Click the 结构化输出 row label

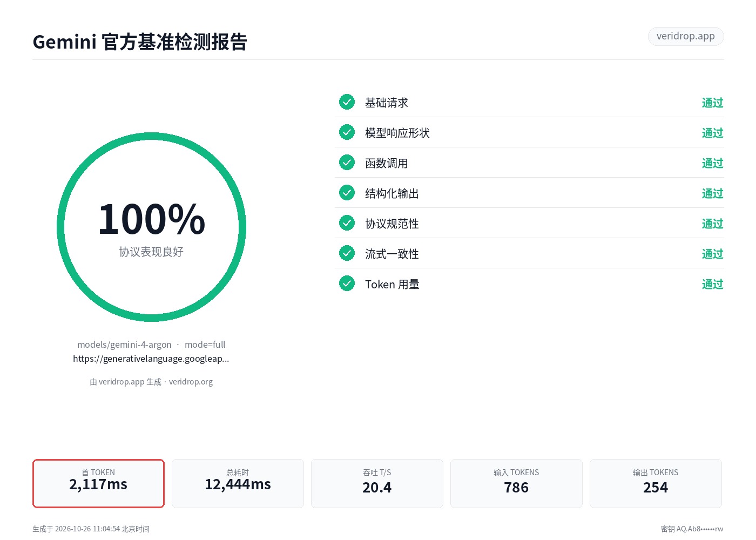pos(392,193)
